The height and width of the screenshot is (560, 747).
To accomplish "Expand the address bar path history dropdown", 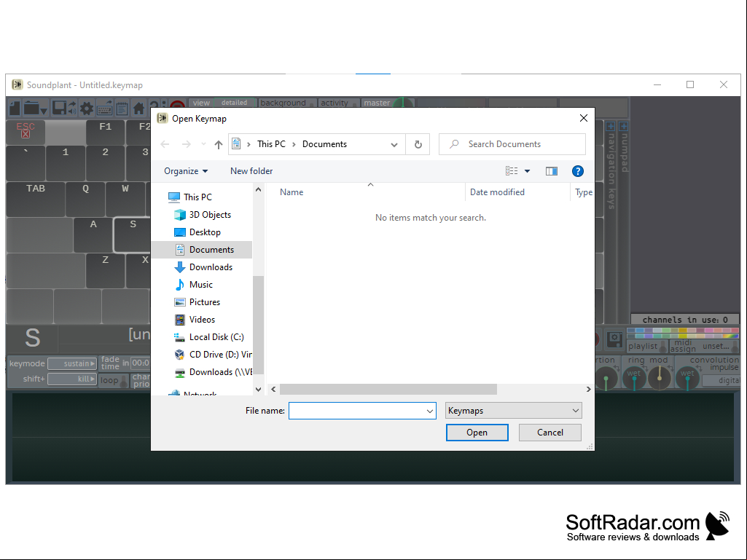I will [x=394, y=145].
